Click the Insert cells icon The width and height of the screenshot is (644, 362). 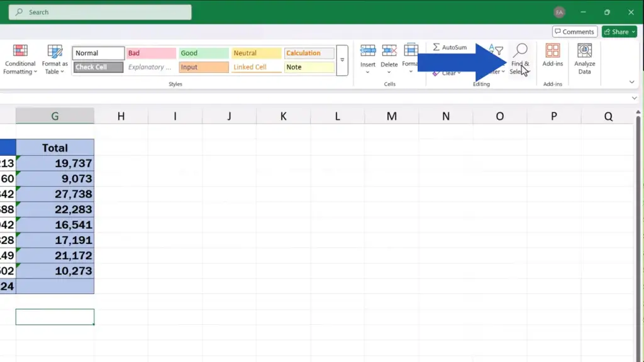[x=368, y=52]
